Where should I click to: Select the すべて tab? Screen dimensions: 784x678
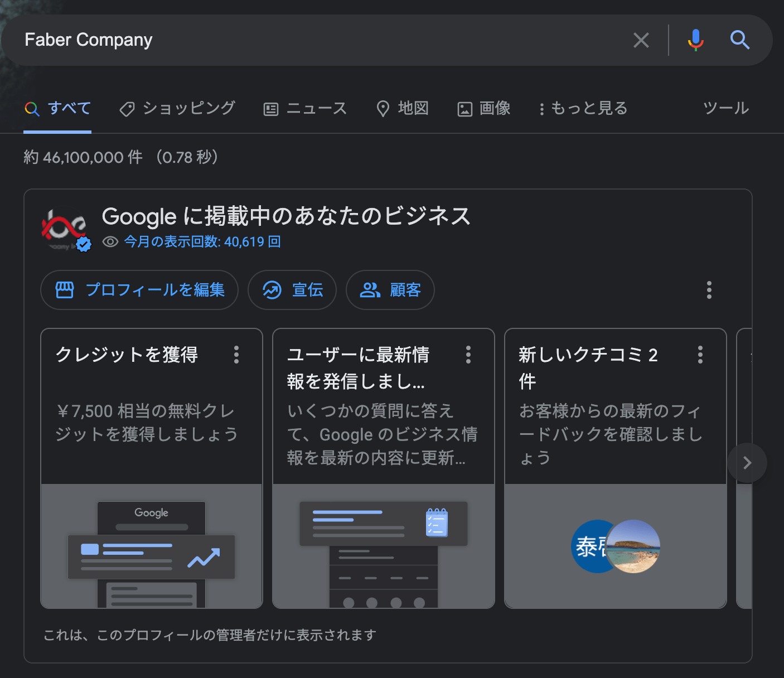58,108
